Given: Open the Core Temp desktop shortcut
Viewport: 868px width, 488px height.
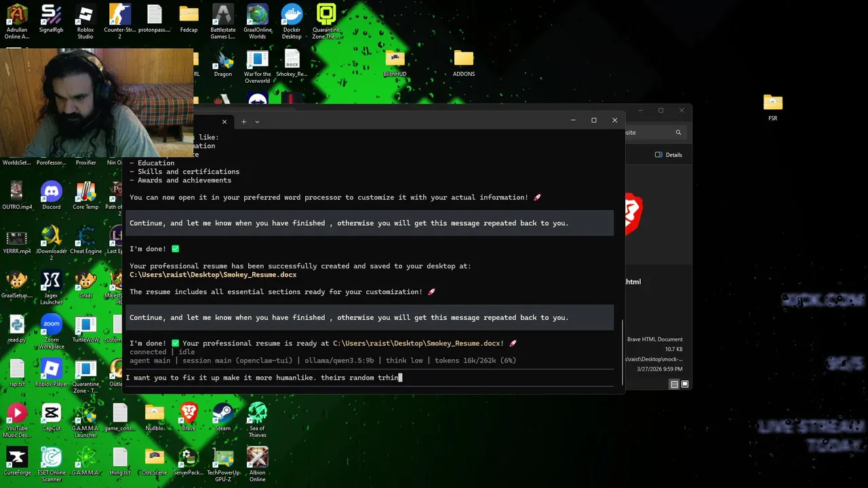Looking at the screenshot, I should click(x=85, y=196).
